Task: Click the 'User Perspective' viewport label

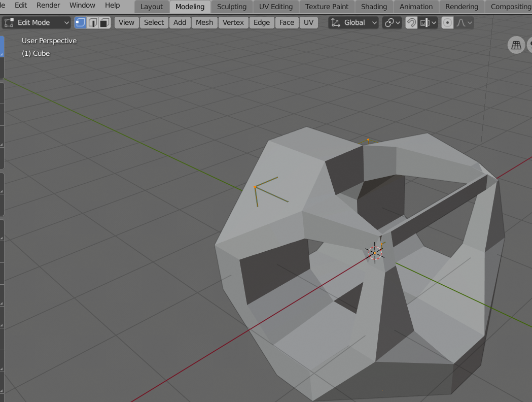Action: point(49,41)
